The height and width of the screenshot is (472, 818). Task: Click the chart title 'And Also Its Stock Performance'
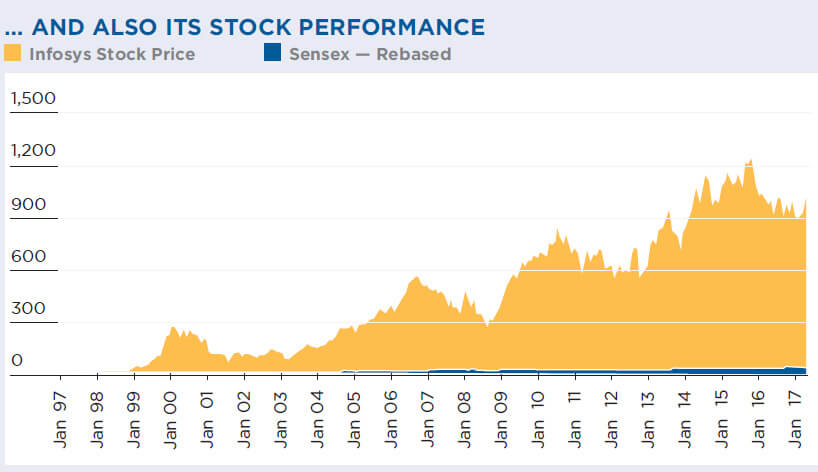click(245, 26)
